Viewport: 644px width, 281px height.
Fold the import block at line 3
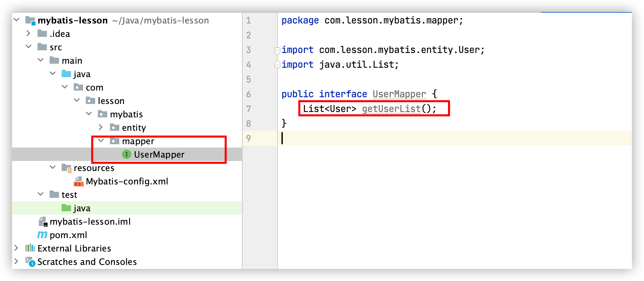click(x=277, y=51)
